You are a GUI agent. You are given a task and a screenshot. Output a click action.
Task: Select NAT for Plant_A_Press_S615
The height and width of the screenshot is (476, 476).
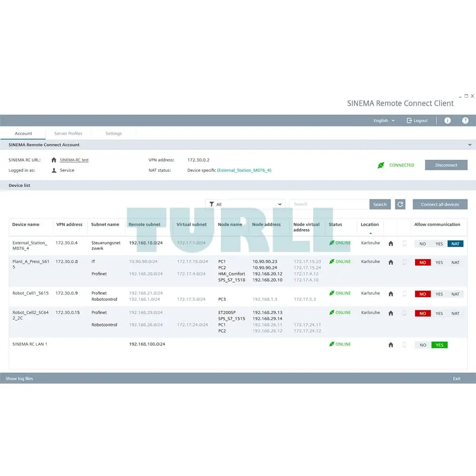[456, 263]
